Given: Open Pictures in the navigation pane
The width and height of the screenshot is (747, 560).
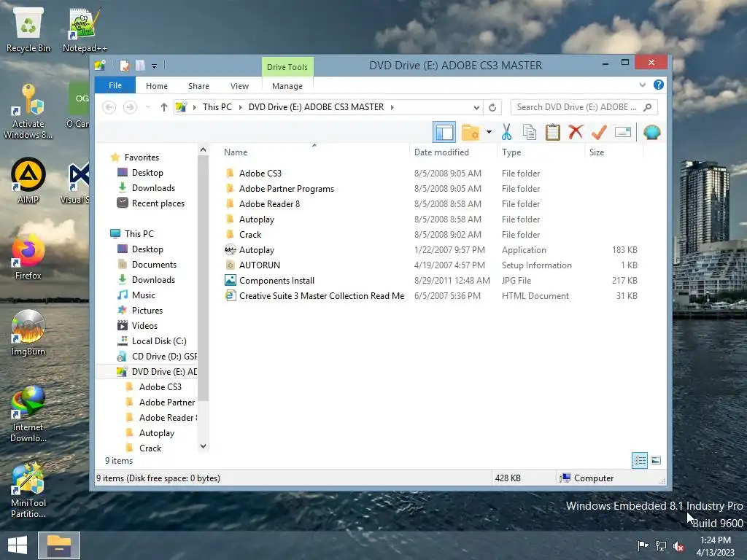Looking at the screenshot, I should pos(147,311).
